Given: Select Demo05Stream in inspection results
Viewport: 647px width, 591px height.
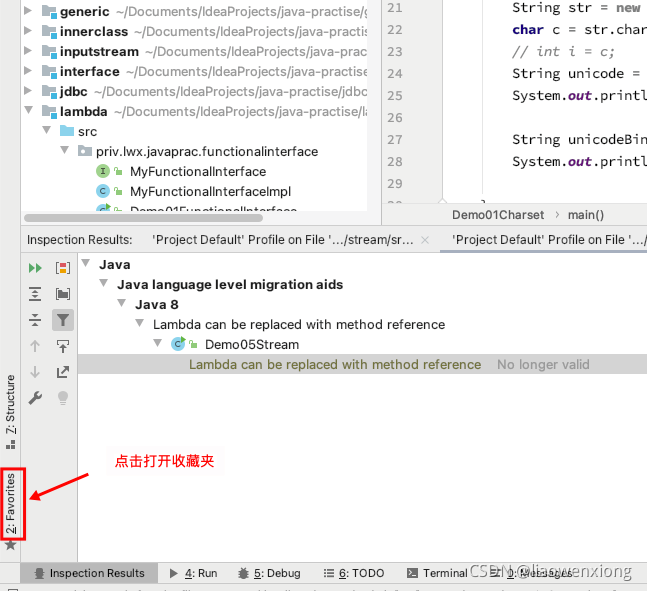Looking at the screenshot, I should tap(252, 345).
